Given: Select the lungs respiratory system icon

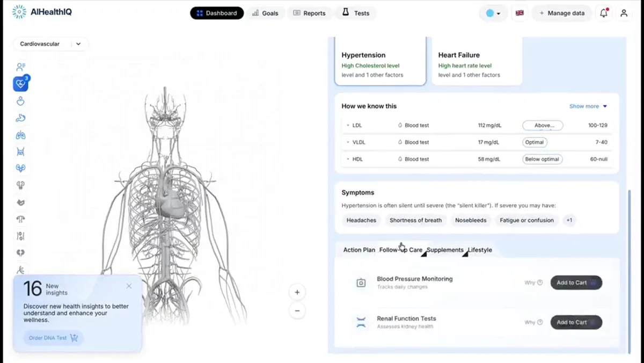Looking at the screenshot, I should (21, 135).
